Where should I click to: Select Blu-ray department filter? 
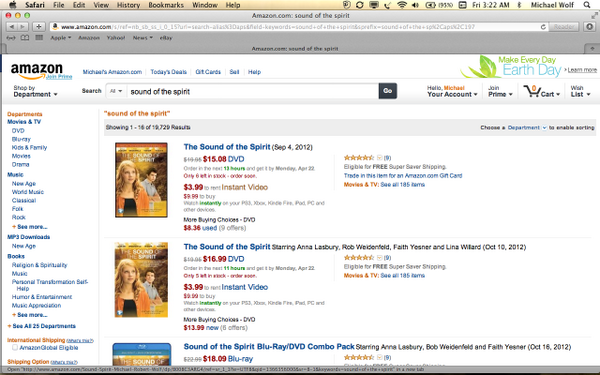click(21, 139)
